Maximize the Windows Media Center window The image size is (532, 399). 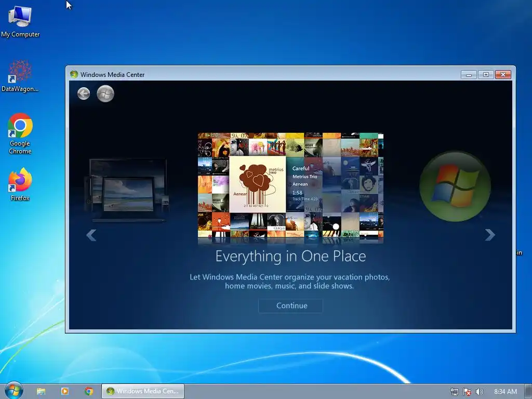tap(486, 75)
